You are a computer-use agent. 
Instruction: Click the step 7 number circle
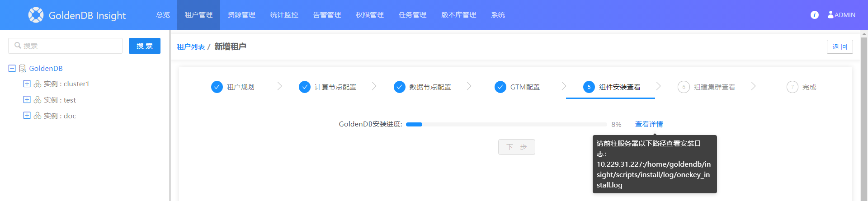(x=793, y=87)
